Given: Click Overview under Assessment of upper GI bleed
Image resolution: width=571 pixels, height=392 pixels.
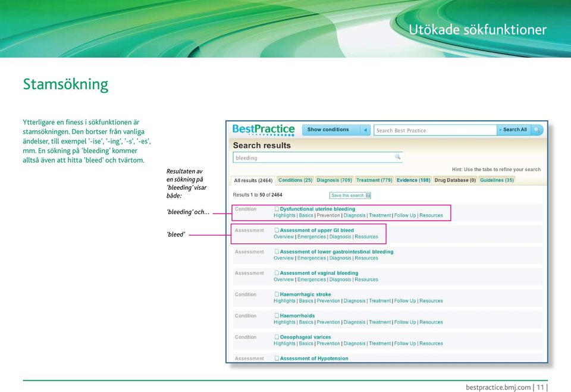Looking at the screenshot, I should coord(284,236).
